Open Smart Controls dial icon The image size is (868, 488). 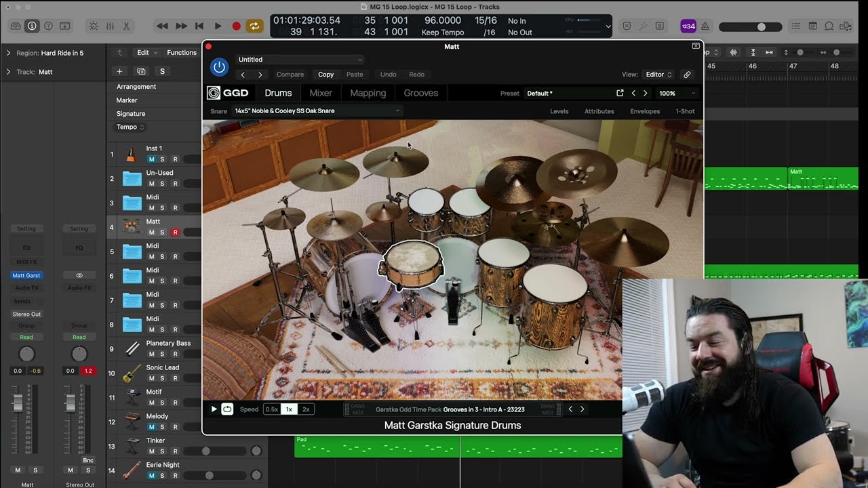(94, 26)
